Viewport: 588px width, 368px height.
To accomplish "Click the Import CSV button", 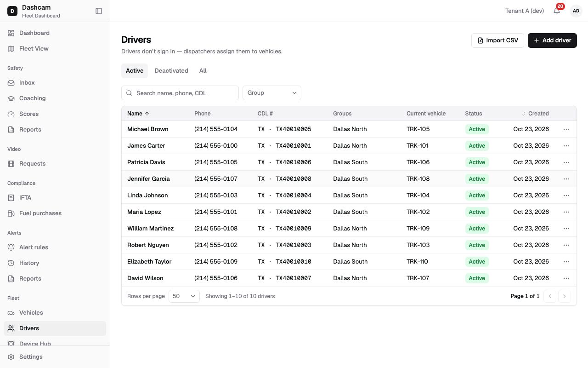I will [498, 40].
